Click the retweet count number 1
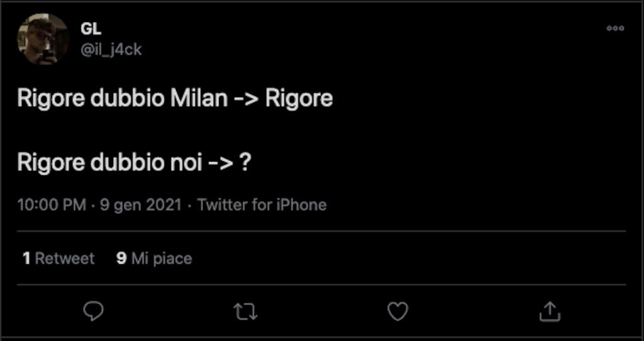Image resolution: width=644 pixels, height=341 pixels. click(26, 258)
